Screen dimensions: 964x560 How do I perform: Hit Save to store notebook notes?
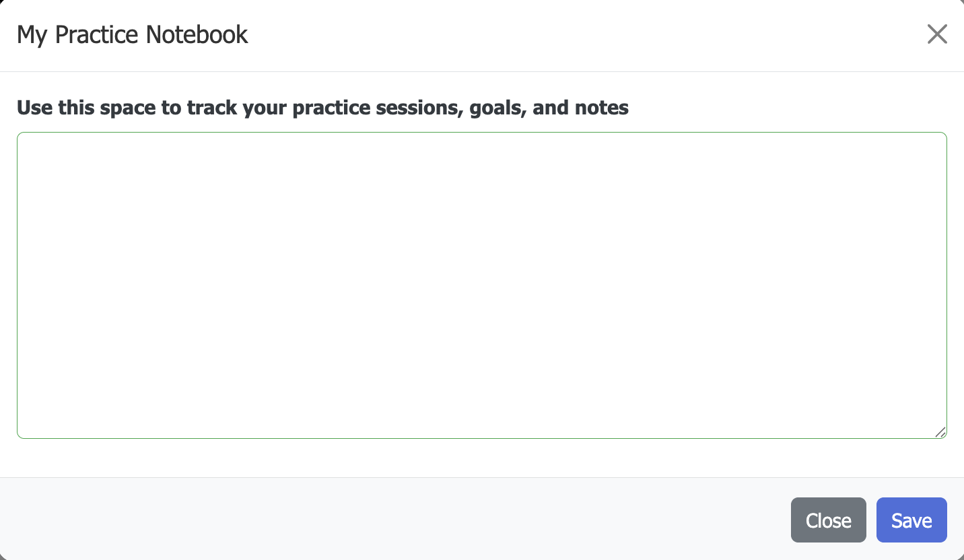[911, 520]
